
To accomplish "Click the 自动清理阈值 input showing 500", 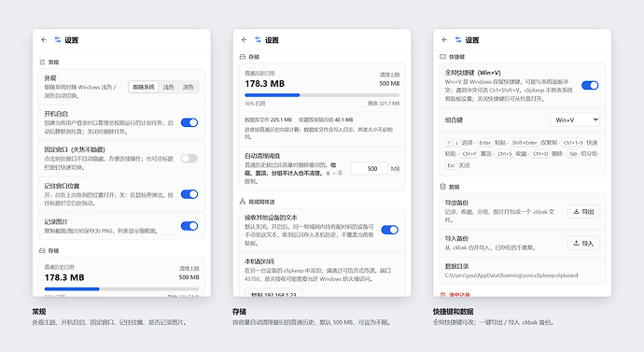I will (370, 168).
